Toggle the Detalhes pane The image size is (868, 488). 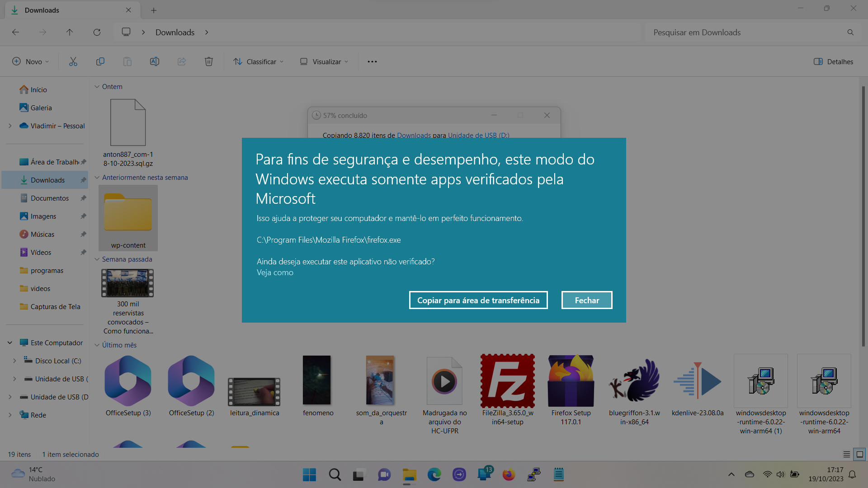[x=833, y=61]
